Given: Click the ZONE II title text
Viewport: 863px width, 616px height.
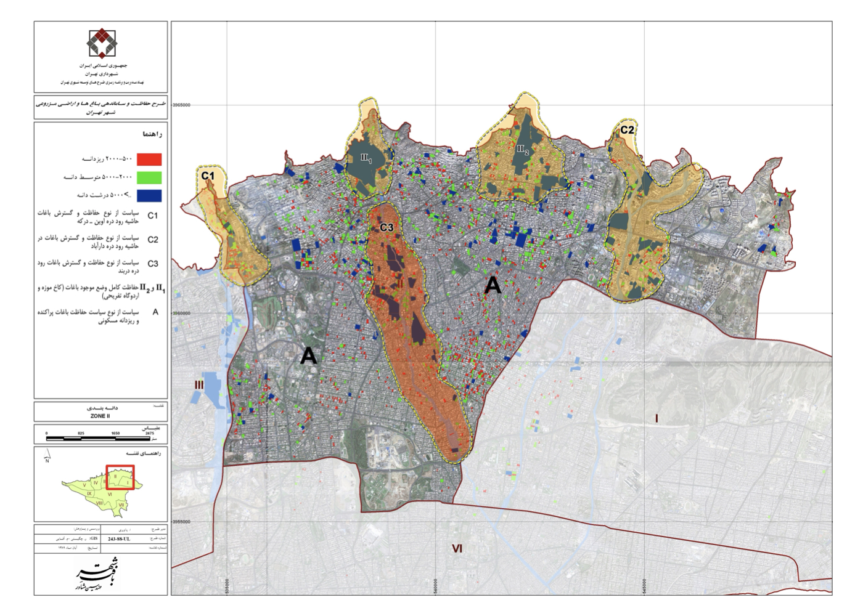Looking at the screenshot, I should pyautogui.click(x=100, y=416).
